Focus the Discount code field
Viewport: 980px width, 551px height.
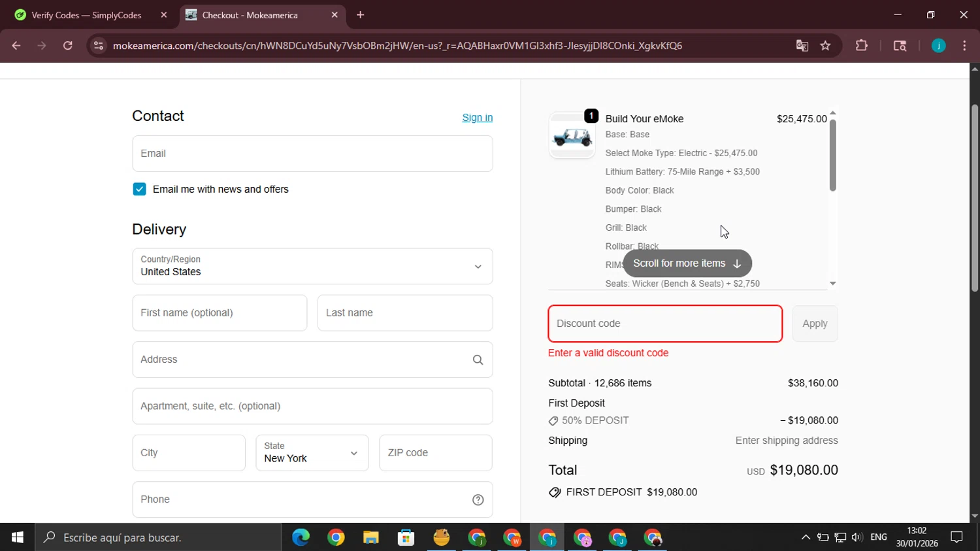665,324
